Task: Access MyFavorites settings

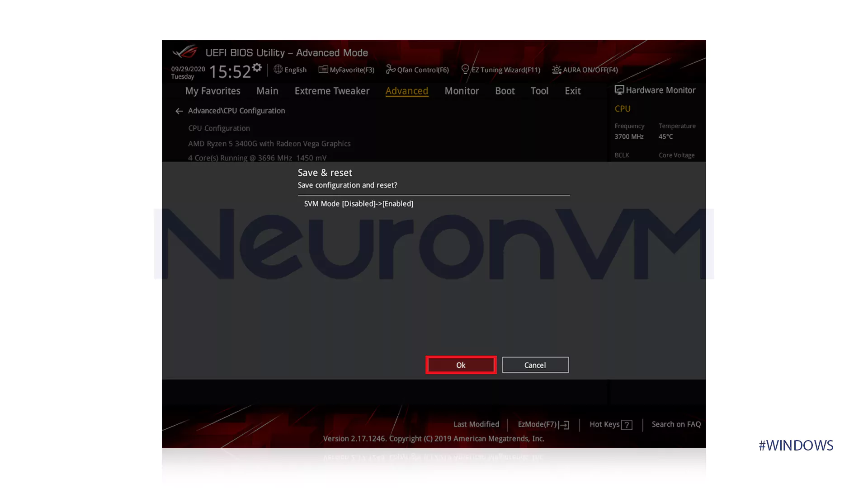Action: point(346,70)
